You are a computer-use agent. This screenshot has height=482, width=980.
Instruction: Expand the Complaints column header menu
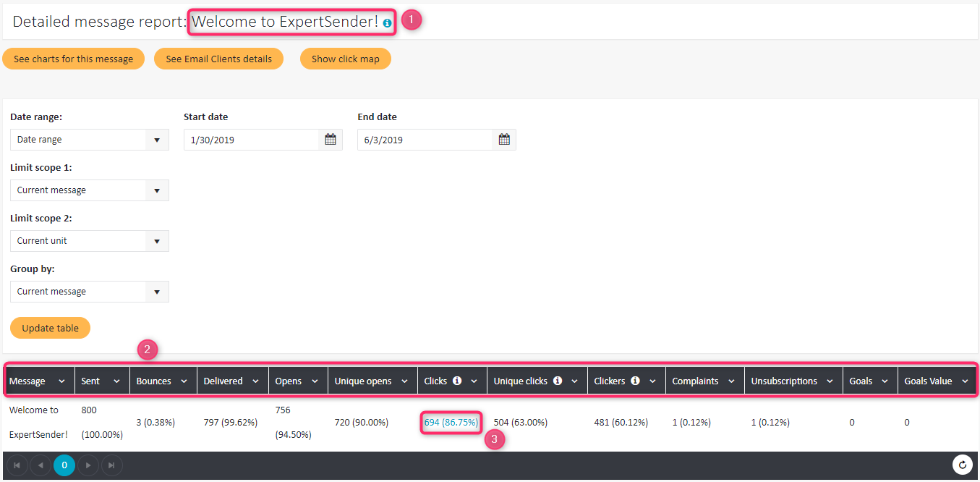coord(731,381)
